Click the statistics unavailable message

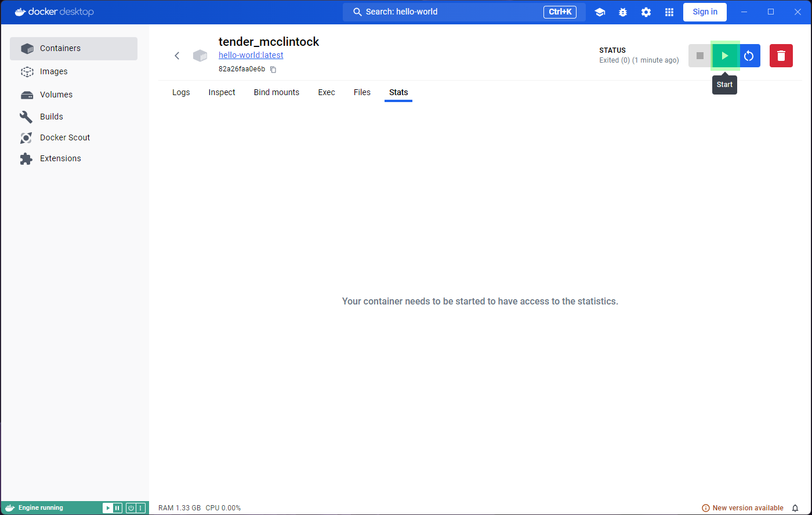480,302
